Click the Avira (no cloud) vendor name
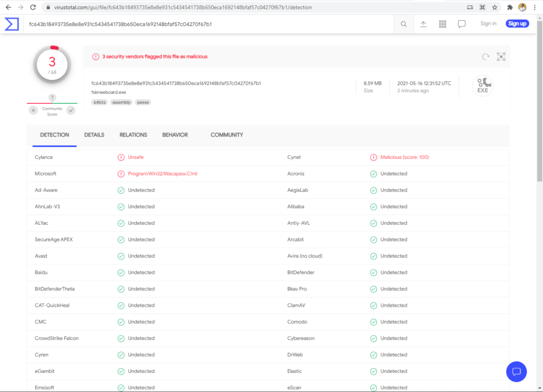The image size is (543, 392). click(x=305, y=256)
